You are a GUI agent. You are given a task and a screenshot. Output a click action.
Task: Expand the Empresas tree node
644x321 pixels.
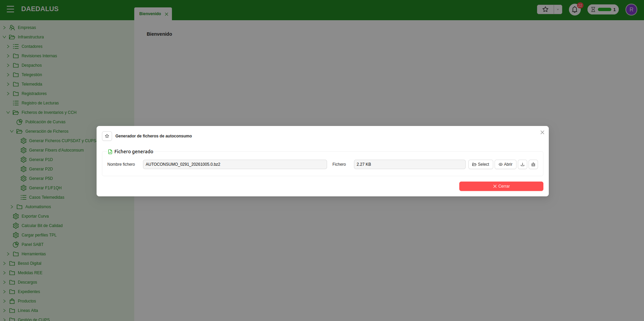(4, 28)
